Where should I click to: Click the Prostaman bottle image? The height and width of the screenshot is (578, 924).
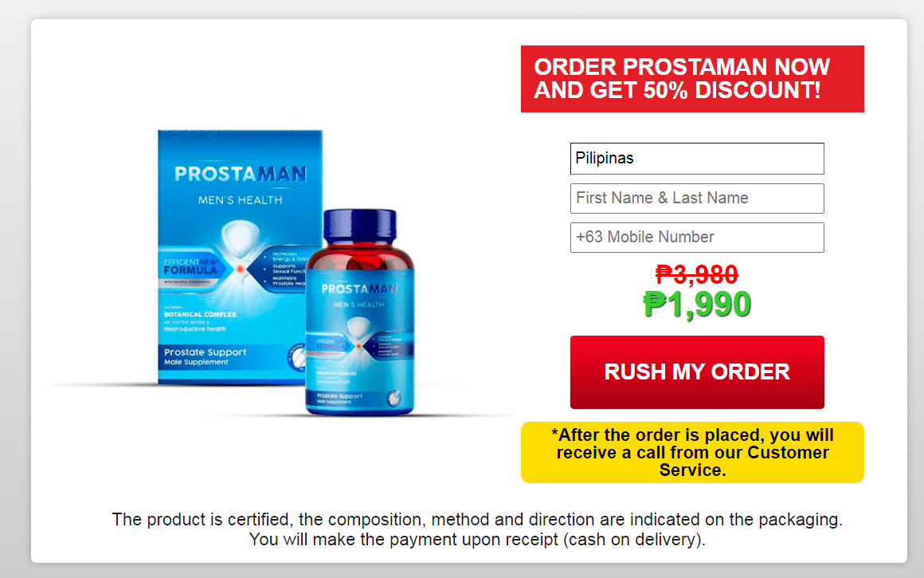pyautogui.click(x=359, y=312)
